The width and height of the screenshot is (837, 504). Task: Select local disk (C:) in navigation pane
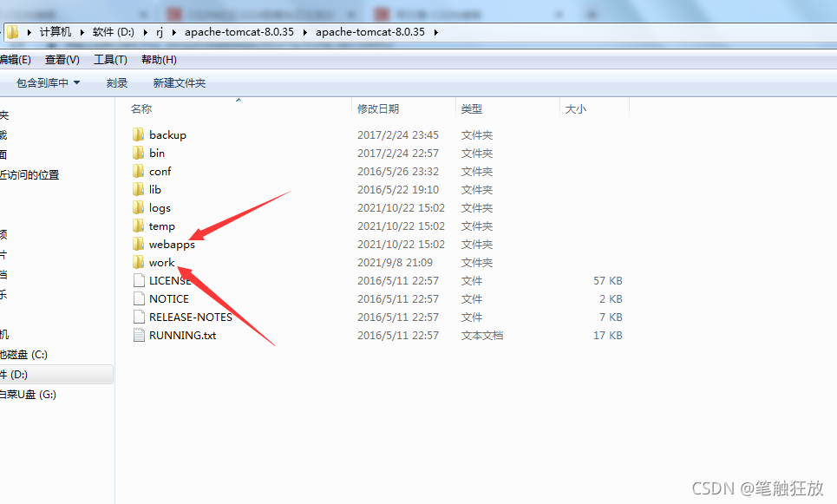[24, 355]
